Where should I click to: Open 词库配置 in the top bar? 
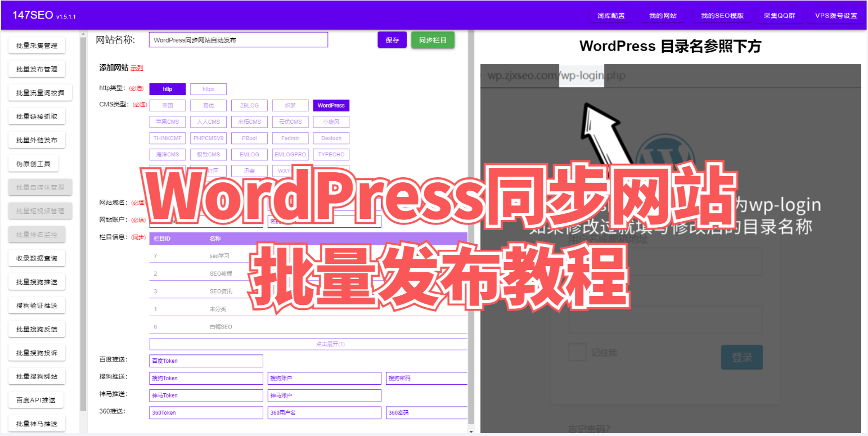click(611, 16)
